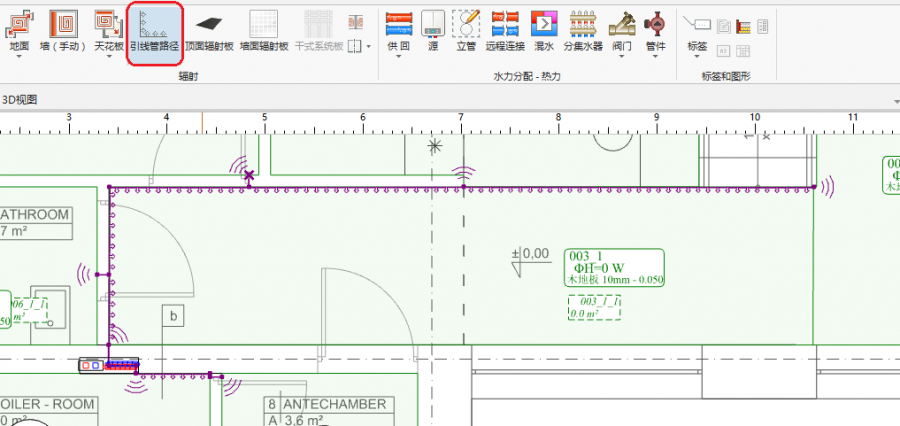Click the ANTECHAMBER room name label
Screen dimensions: 900x426
point(334,404)
